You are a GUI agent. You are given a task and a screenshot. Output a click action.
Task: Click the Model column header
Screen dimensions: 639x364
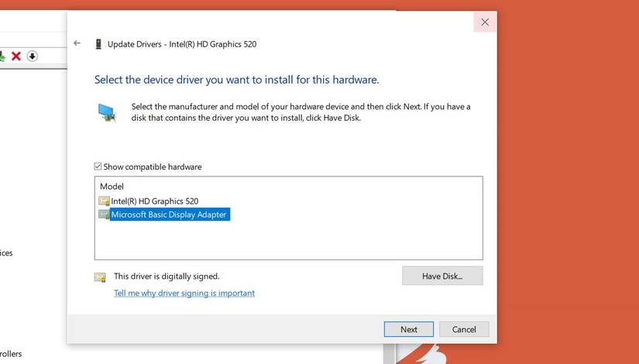pyautogui.click(x=112, y=187)
